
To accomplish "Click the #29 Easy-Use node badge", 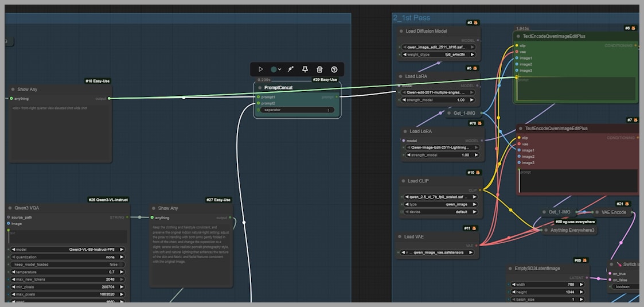I will pos(325,80).
